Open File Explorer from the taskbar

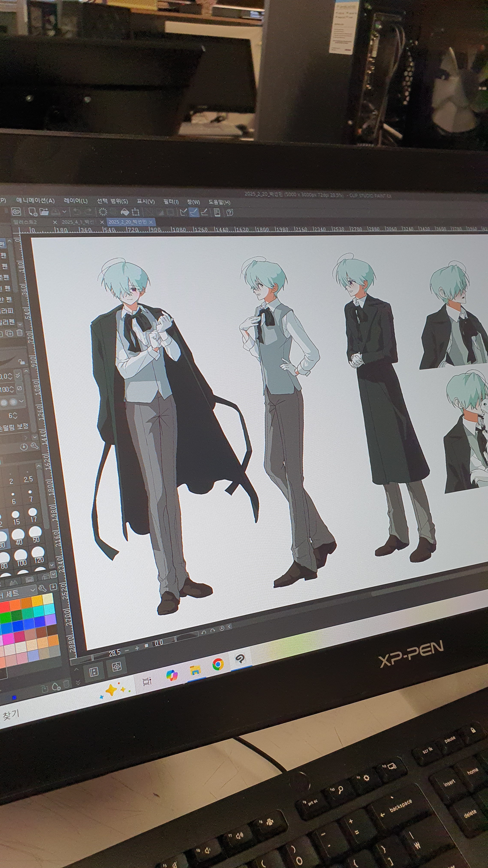[195, 670]
